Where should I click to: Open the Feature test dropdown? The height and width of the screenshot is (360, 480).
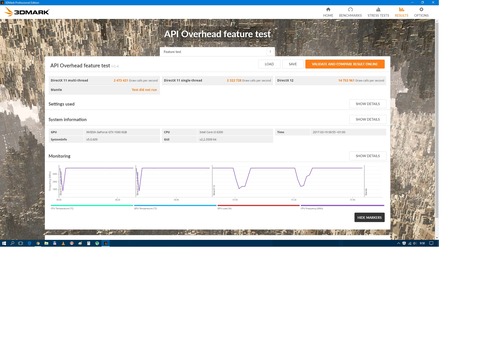point(217,52)
